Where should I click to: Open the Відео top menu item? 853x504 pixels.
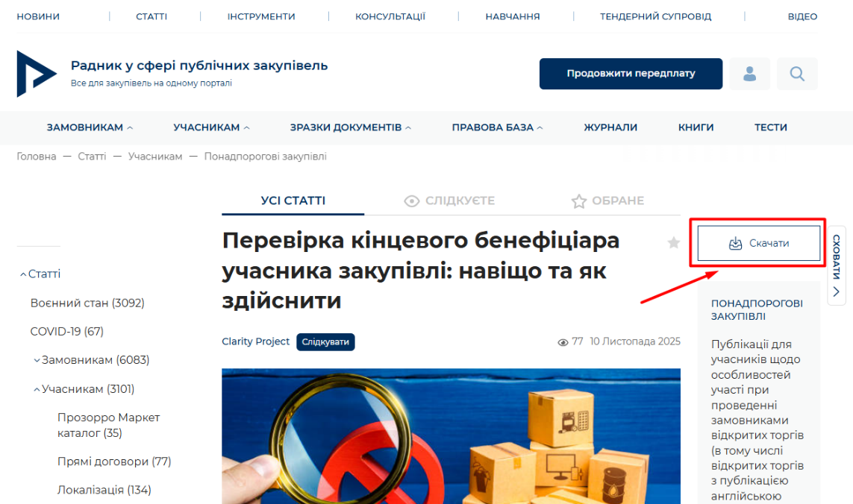click(x=802, y=16)
